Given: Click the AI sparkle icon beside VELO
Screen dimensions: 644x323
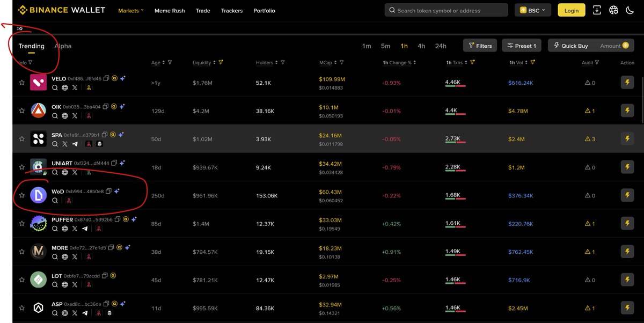Looking at the screenshot, I should (123, 78).
